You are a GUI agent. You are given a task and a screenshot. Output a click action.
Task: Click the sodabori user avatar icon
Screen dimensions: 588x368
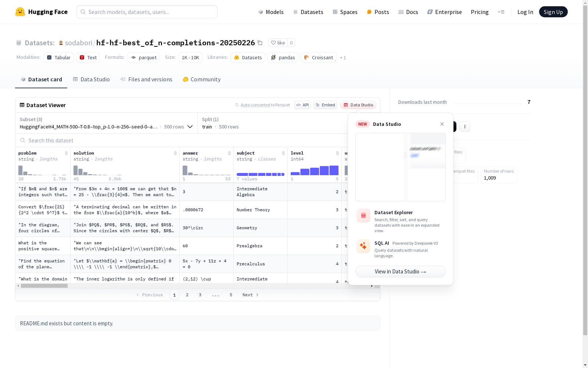(x=61, y=43)
